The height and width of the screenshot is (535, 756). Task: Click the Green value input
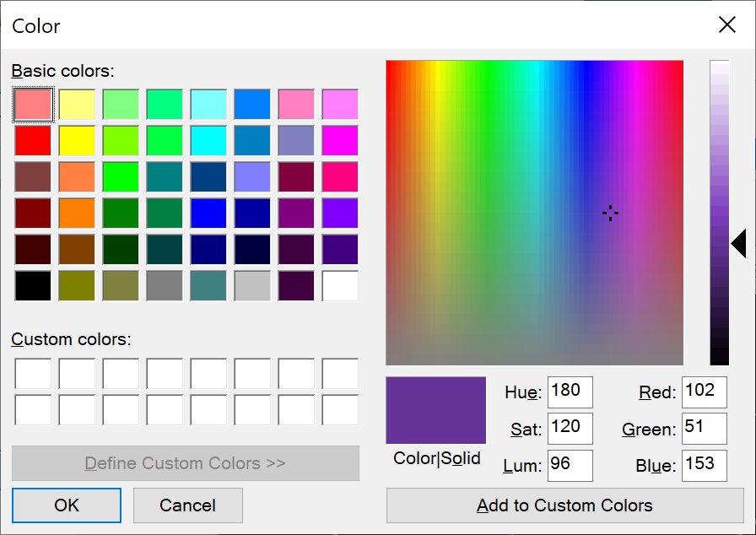pyautogui.click(x=704, y=429)
